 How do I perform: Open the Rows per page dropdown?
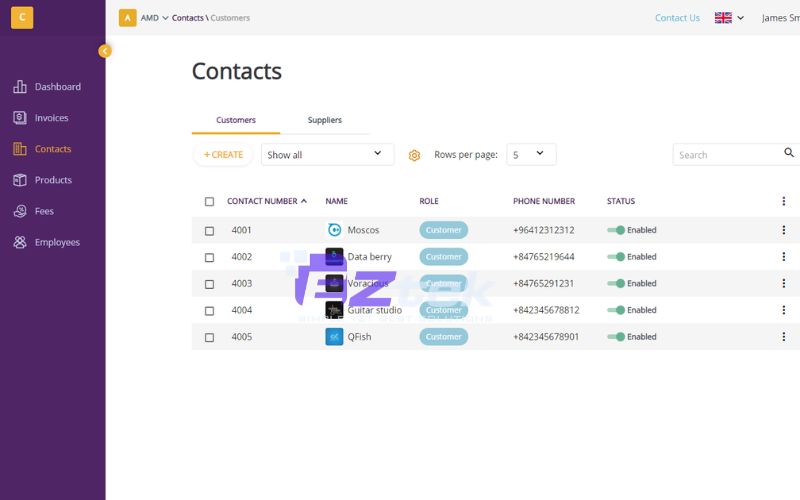click(x=531, y=155)
